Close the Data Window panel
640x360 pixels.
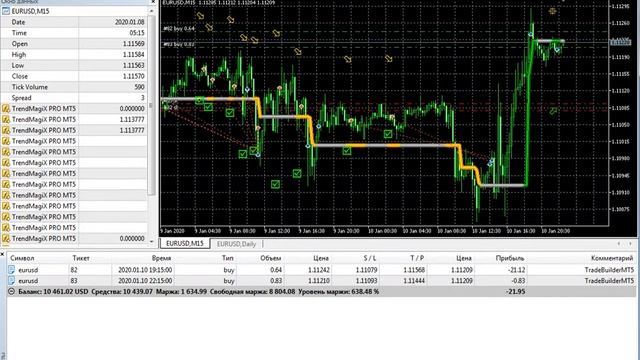(153, 2)
